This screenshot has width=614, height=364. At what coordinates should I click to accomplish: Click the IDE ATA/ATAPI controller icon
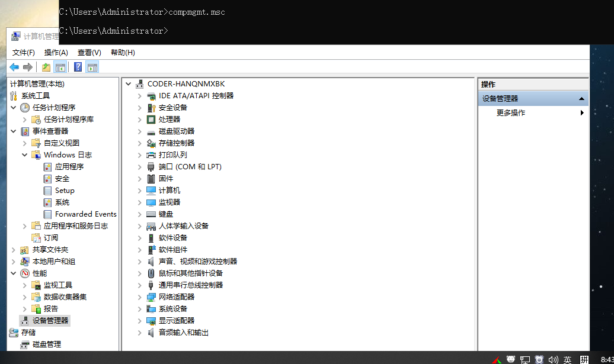[151, 96]
